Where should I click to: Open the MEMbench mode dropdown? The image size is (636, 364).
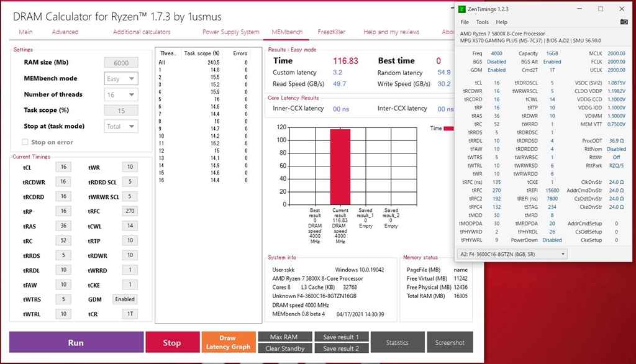tap(121, 79)
